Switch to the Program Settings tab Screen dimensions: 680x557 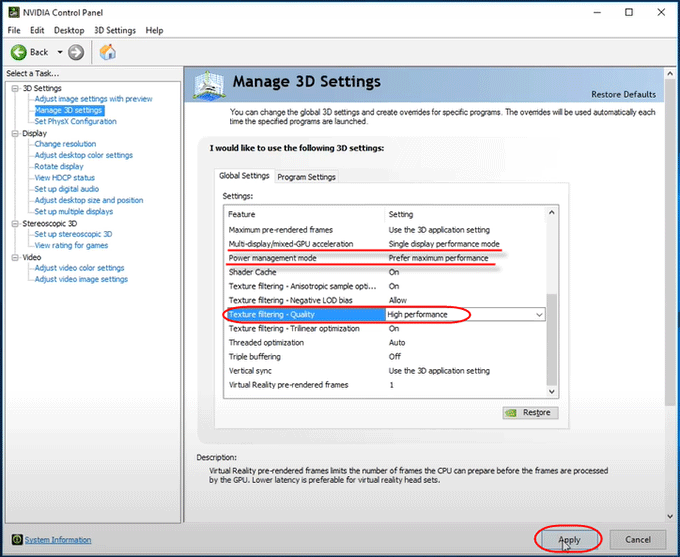306,177
